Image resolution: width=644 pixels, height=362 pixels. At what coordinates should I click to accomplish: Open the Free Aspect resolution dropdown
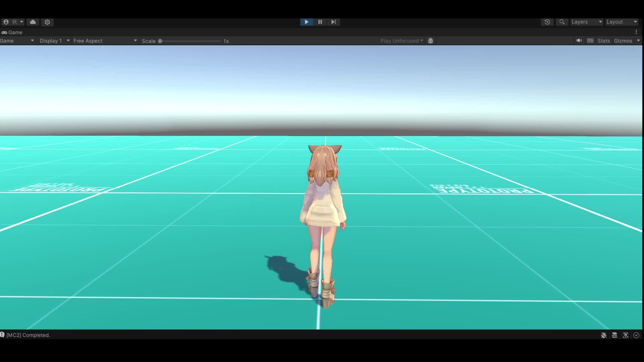tap(105, 41)
